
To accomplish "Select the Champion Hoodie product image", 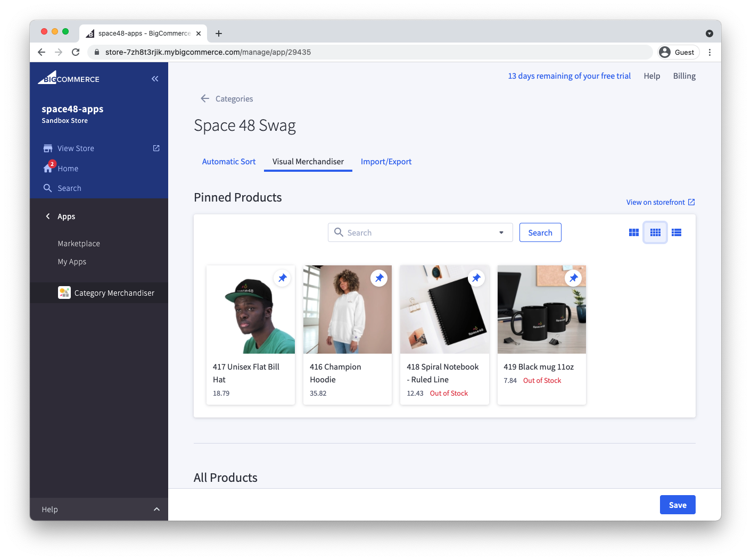I will point(348,310).
